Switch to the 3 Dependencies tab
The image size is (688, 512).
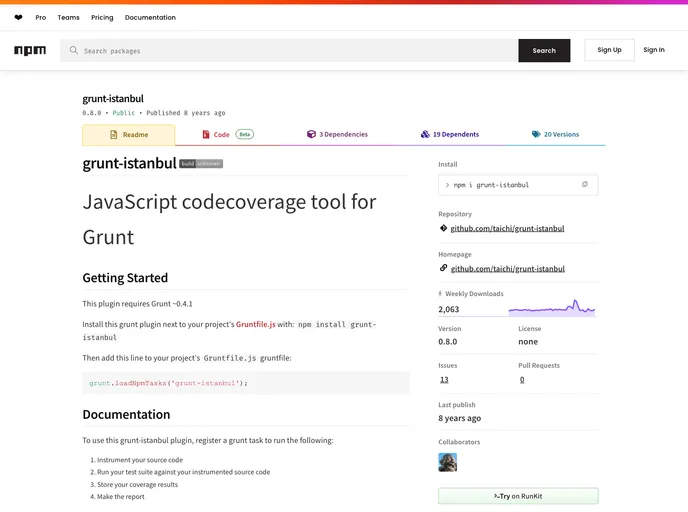(x=337, y=134)
